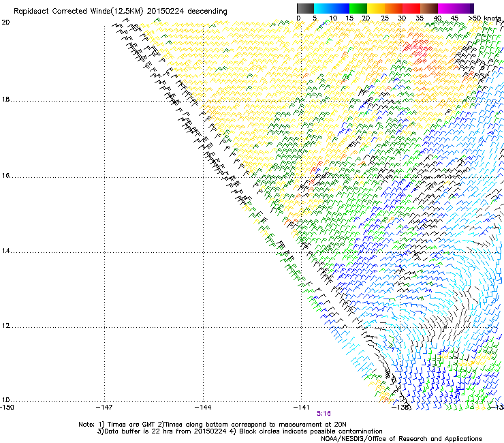
Task: Click the longitude label '-144'
Action: click(x=203, y=408)
